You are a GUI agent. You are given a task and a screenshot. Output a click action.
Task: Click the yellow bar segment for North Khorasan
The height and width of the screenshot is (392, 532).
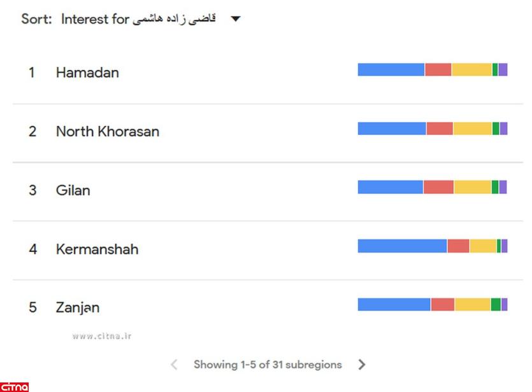[x=472, y=129]
